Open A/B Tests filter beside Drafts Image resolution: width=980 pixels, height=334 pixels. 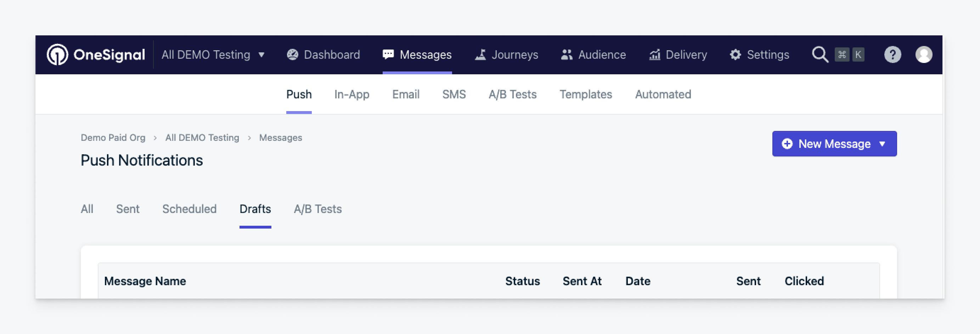(318, 209)
